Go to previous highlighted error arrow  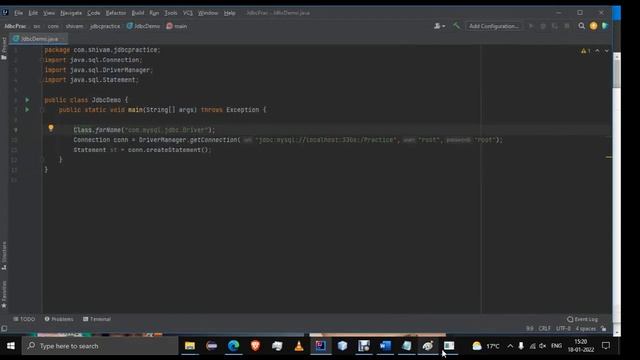[x=597, y=51]
